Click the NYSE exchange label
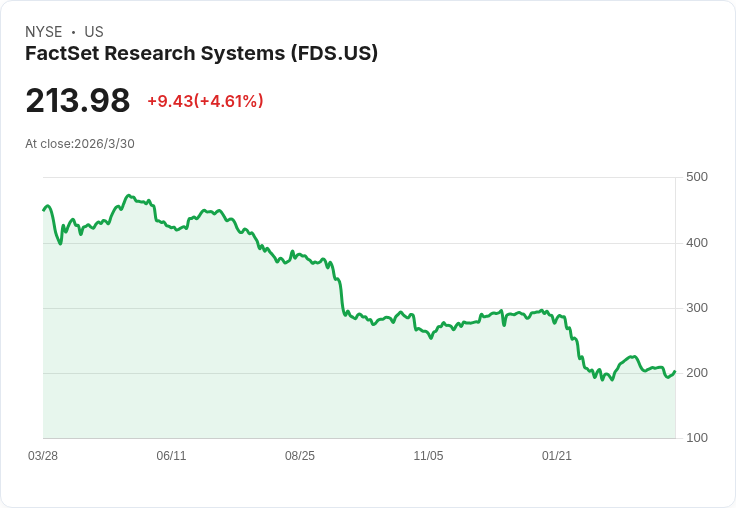Image resolution: width=736 pixels, height=508 pixels. pos(44,32)
